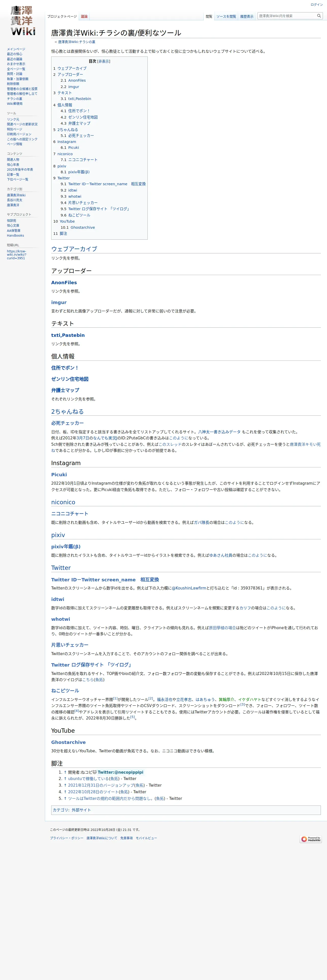Viewport: 327px width, 980px height.
Task: Open the @KoushinLawfirm link
Action: pos(189,588)
